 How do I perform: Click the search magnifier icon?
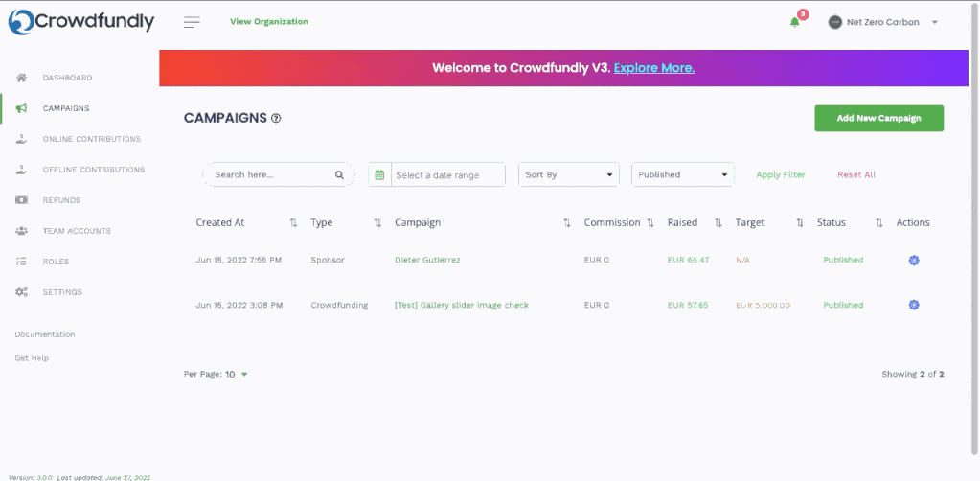tap(339, 175)
